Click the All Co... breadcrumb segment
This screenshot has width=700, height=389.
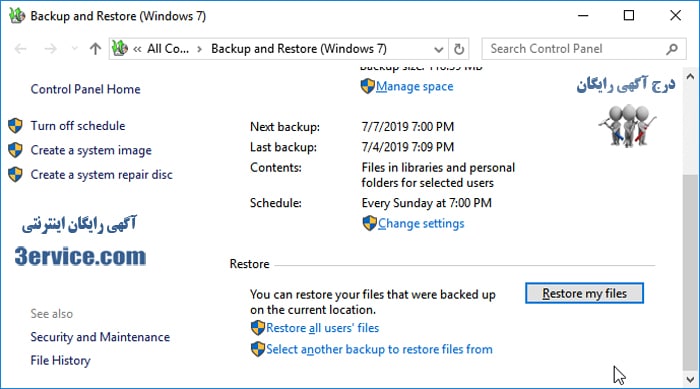tap(168, 49)
